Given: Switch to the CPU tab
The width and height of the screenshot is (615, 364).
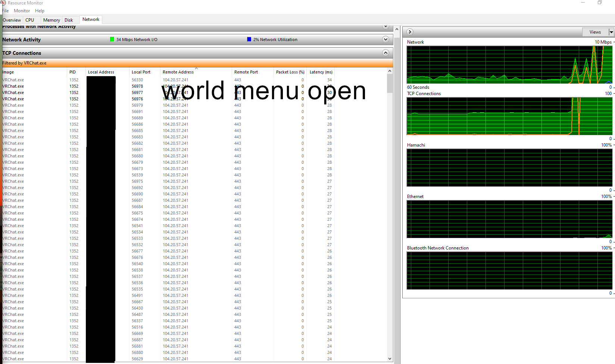Looking at the screenshot, I should (x=30, y=20).
